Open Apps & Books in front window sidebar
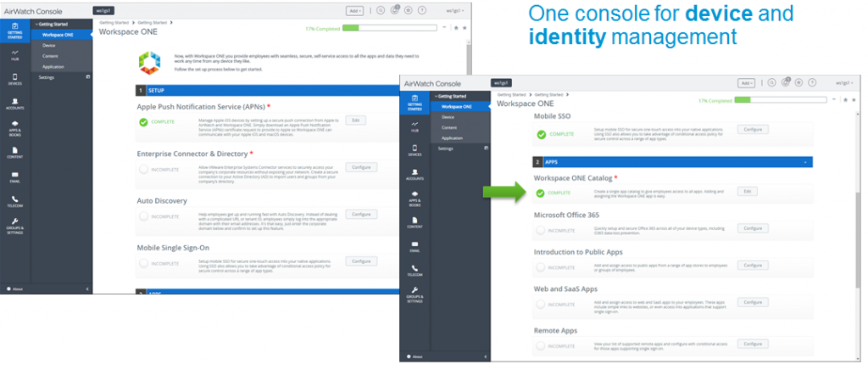The width and height of the screenshot is (868, 370). 415,199
